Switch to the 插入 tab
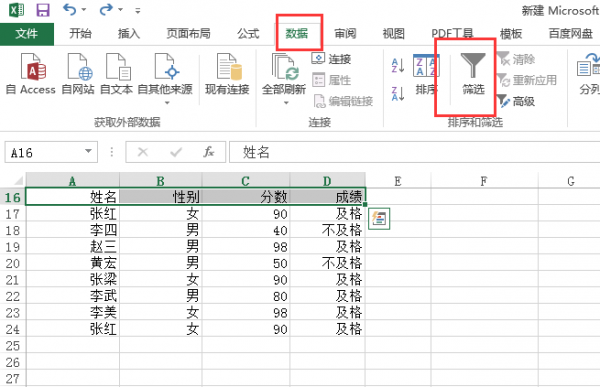The width and height of the screenshot is (600, 387). pyautogui.click(x=129, y=34)
